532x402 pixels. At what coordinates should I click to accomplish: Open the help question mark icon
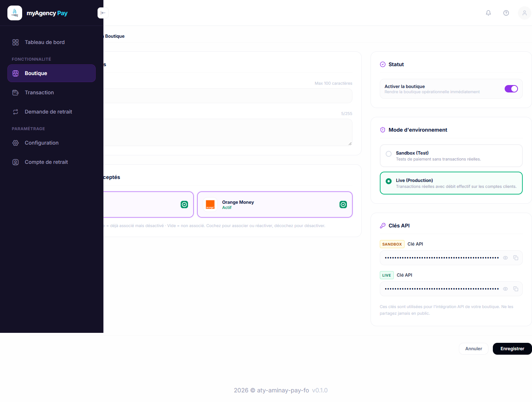(506, 13)
